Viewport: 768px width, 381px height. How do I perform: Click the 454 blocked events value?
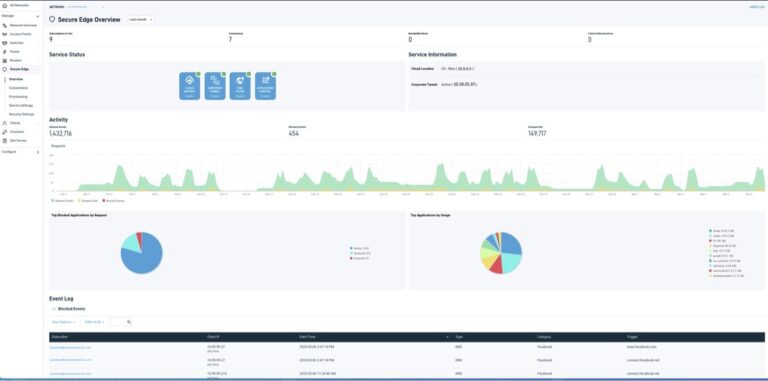(x=293, y=133)
